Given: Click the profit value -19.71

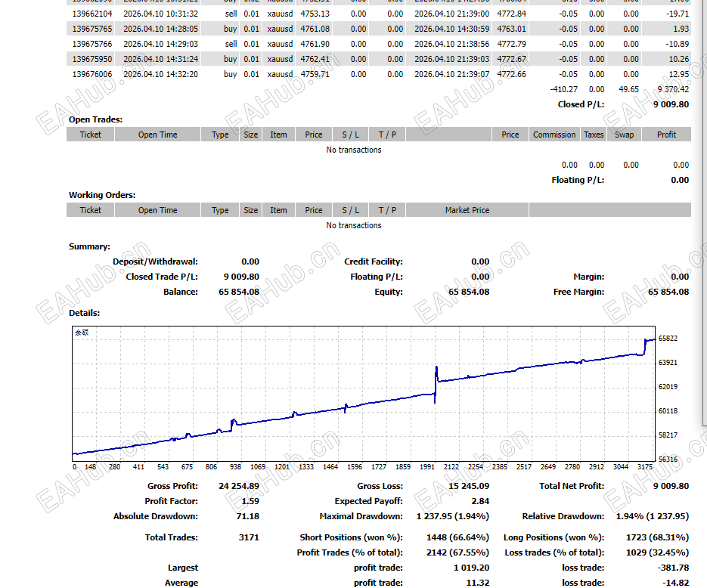Looking at the screenshot, I should (x=678, y=14).
